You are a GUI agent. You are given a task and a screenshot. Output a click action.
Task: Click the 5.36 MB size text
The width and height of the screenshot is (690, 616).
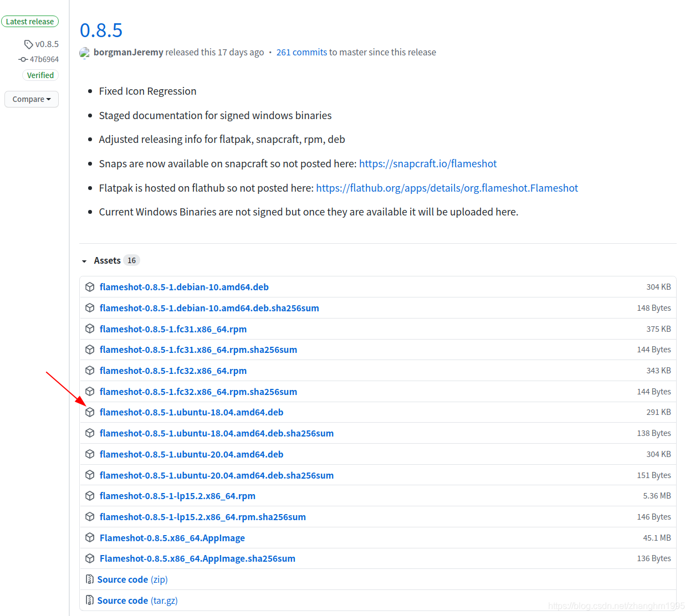click(657, 496)
